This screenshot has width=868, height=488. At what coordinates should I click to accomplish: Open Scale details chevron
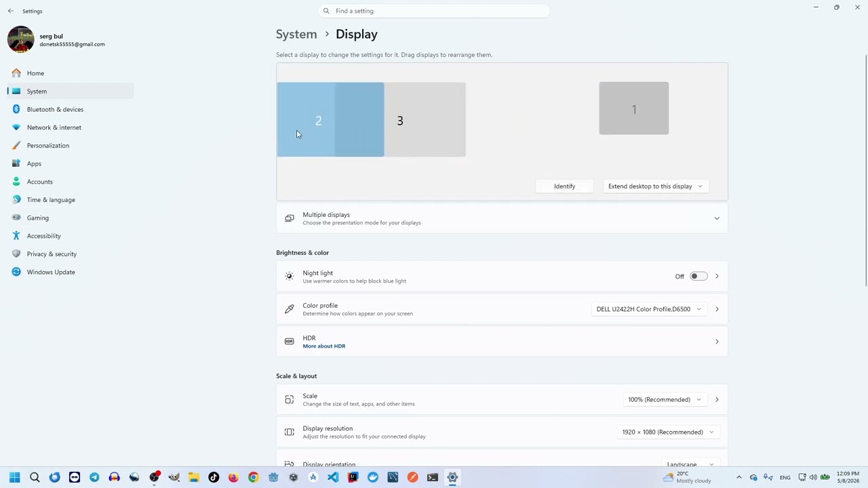tap(717, 399)
